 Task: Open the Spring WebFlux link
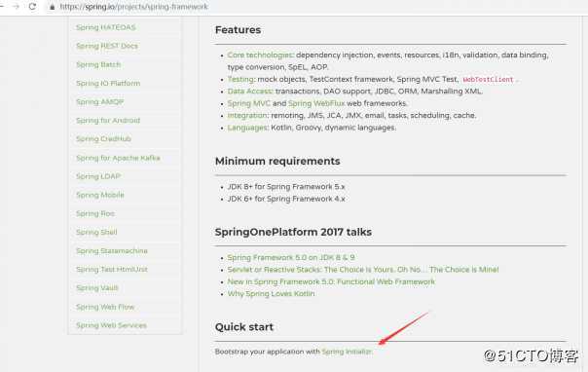pyautogui.click(x=316, y=103)
